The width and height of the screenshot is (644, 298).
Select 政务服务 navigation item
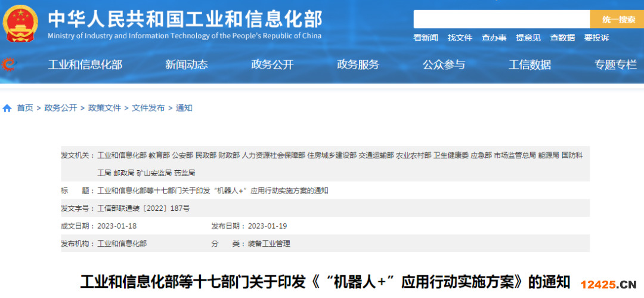coord(358,64)
